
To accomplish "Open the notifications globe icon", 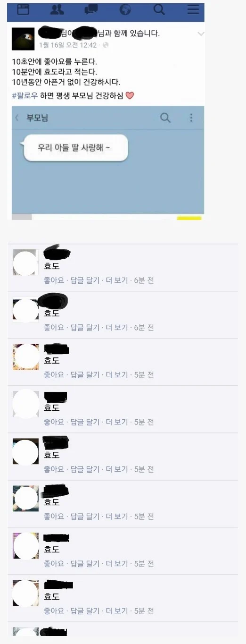I will tap(125, 9).
